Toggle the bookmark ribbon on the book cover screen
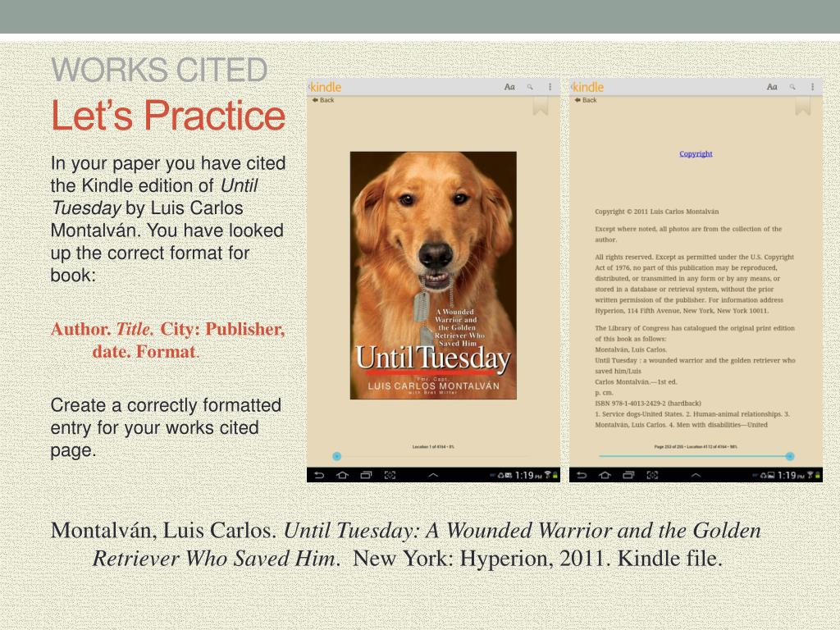Viewport: 840px width, 630px height. (541, 106)
